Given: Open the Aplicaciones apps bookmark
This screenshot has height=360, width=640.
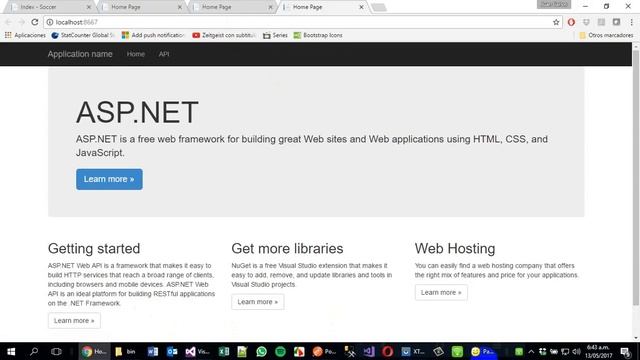Looking at the screenshot, I should (x=25, y=36).
